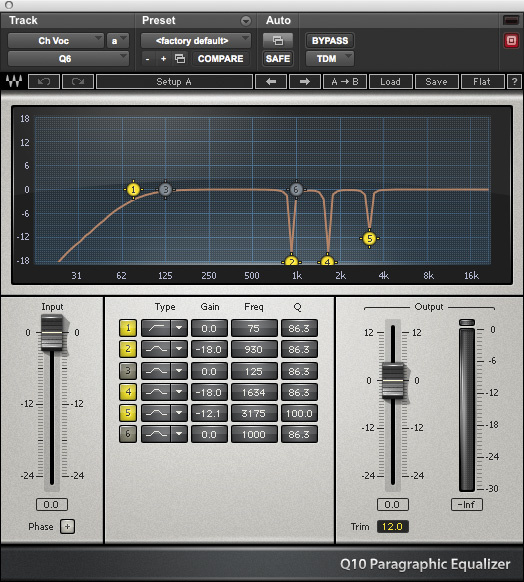Click band 4 bell filter type icon
This screenshot has height=582, width=524.
point(156,392)
